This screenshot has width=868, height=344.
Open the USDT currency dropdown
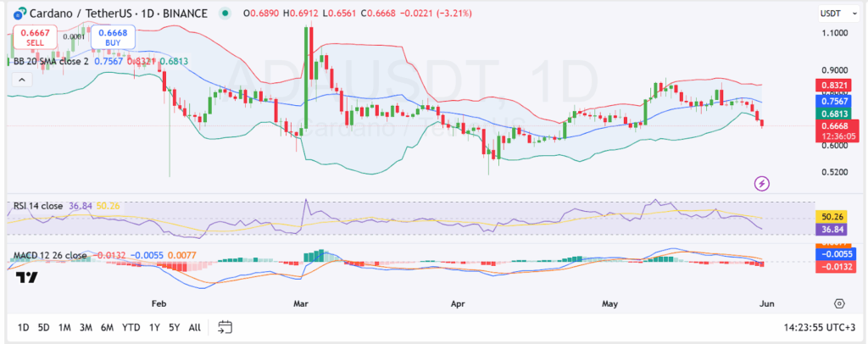pos(838,13)
